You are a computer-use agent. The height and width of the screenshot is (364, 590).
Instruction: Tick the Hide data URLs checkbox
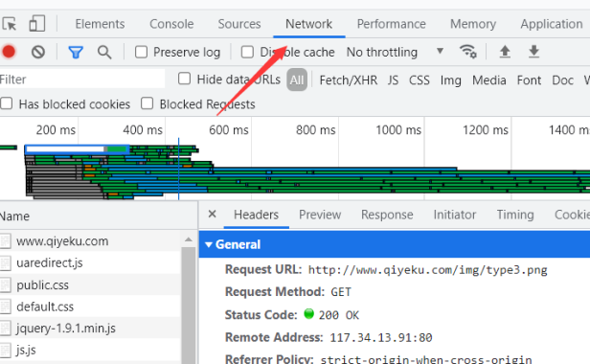184,80
